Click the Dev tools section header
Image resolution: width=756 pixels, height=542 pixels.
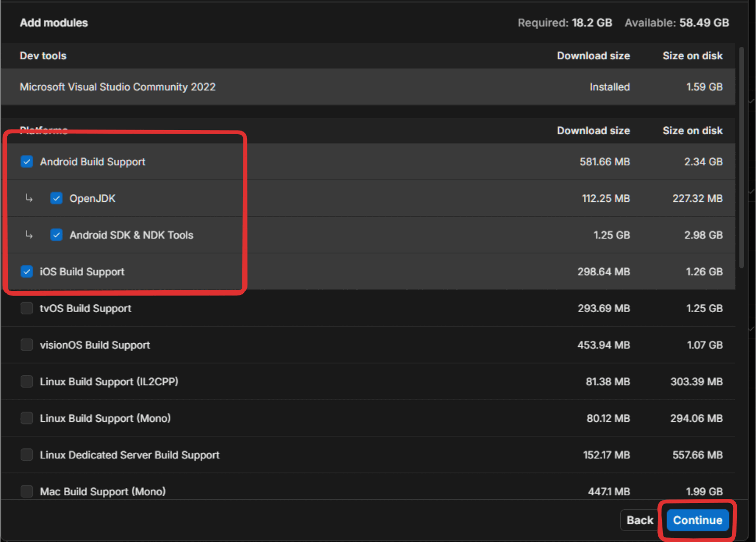43,56
